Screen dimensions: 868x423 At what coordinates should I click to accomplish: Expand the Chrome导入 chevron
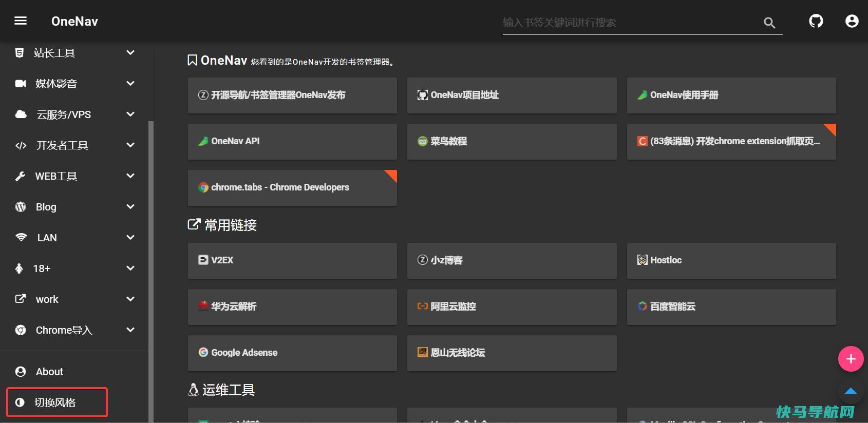[130, 330]
